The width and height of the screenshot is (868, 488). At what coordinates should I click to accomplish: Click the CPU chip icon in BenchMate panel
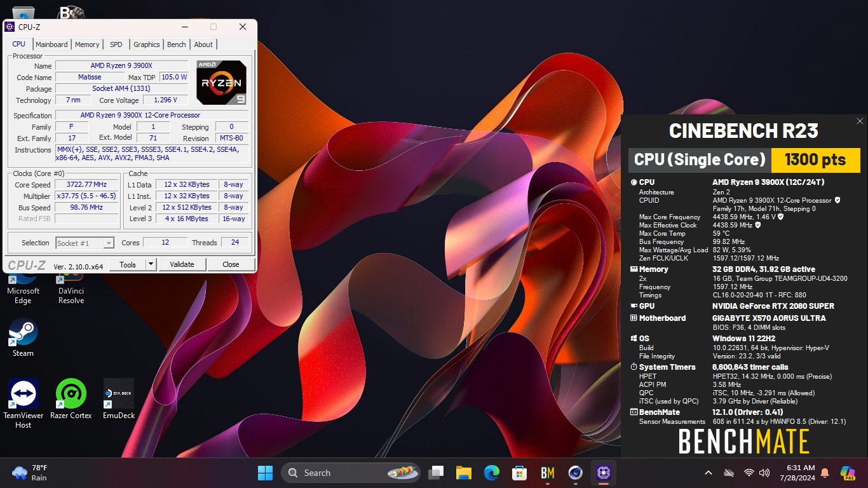pos(634,182)
